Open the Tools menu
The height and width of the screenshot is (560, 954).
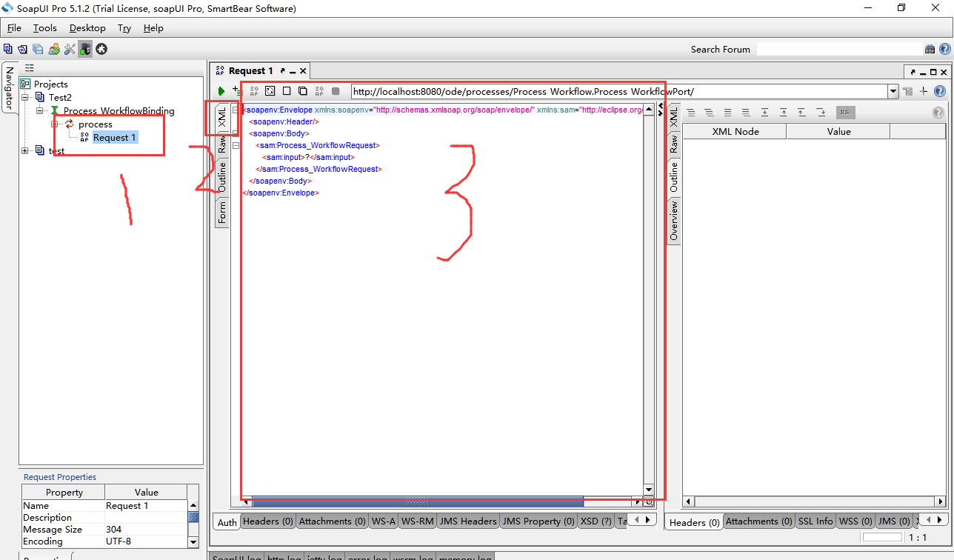pyautogui.click(x=45, y=28)
